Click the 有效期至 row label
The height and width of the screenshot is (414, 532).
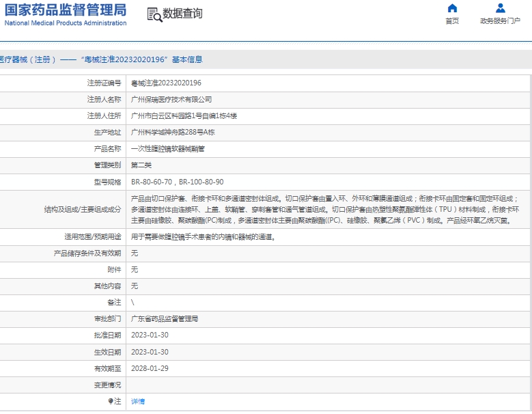click(107, 368)
